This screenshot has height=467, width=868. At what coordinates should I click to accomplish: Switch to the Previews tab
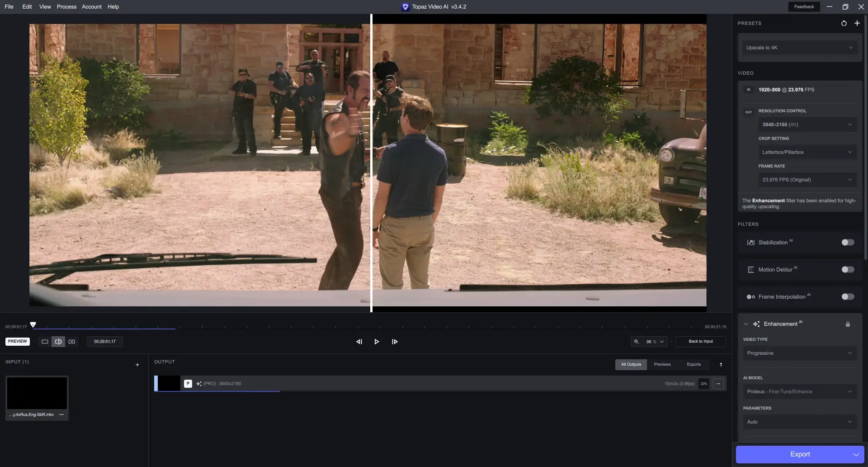click(662, 364)
